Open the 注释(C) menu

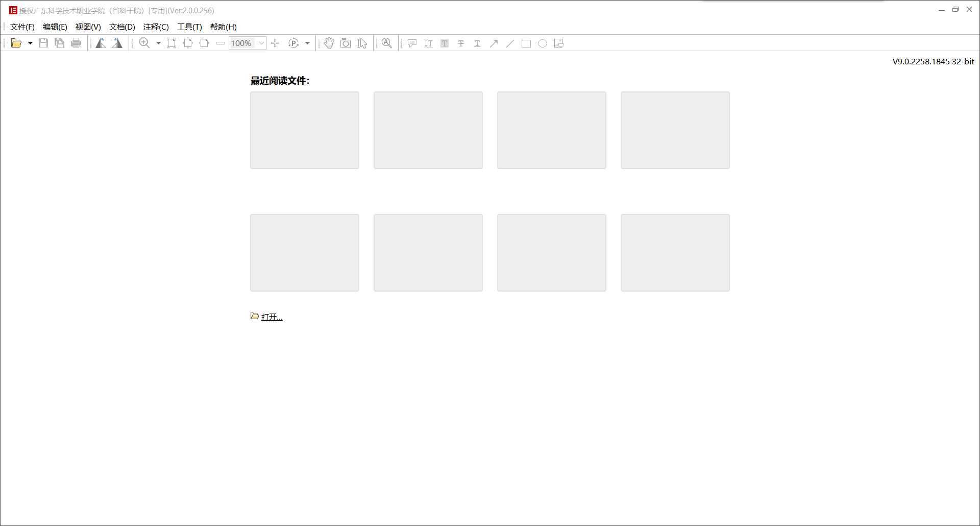[156, 27]
